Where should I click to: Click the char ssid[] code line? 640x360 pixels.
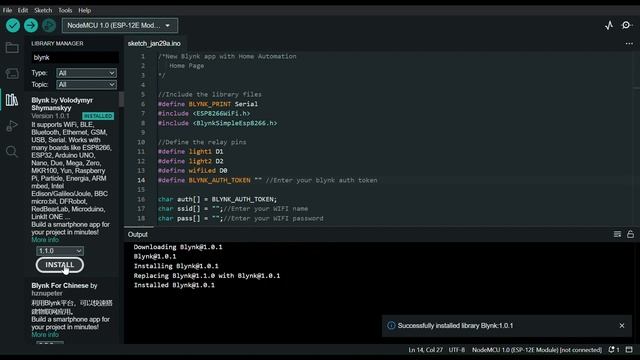click(233, 209)
